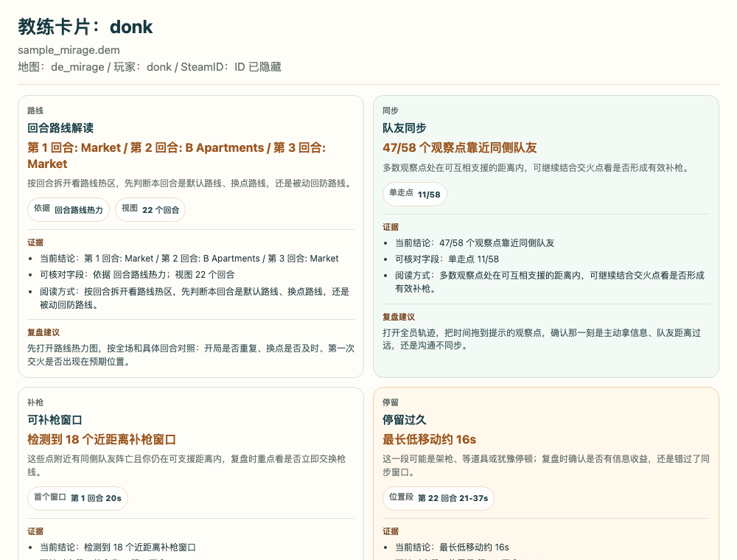Click the pill 视图 22 个回合
737x560 pixels.
coord(150,209)
